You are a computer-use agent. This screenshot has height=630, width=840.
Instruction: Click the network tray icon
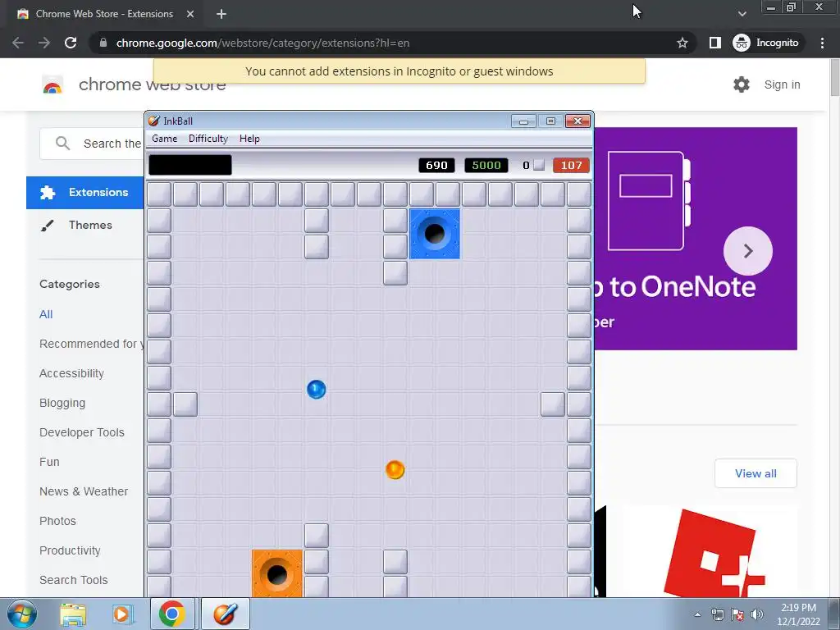pos(717,614)
